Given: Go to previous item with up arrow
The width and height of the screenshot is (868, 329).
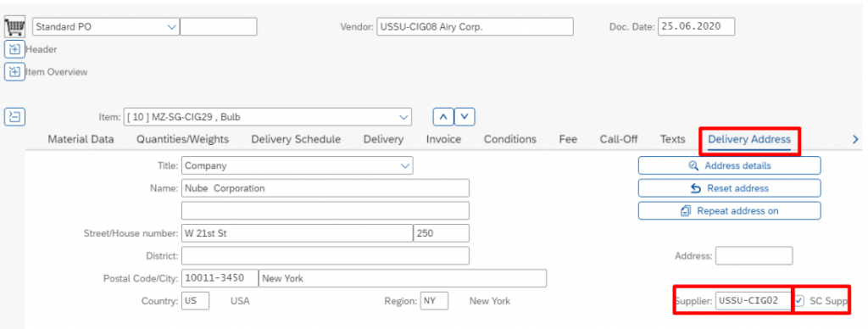Looking at the screenshot, I should tap(442, 117).
